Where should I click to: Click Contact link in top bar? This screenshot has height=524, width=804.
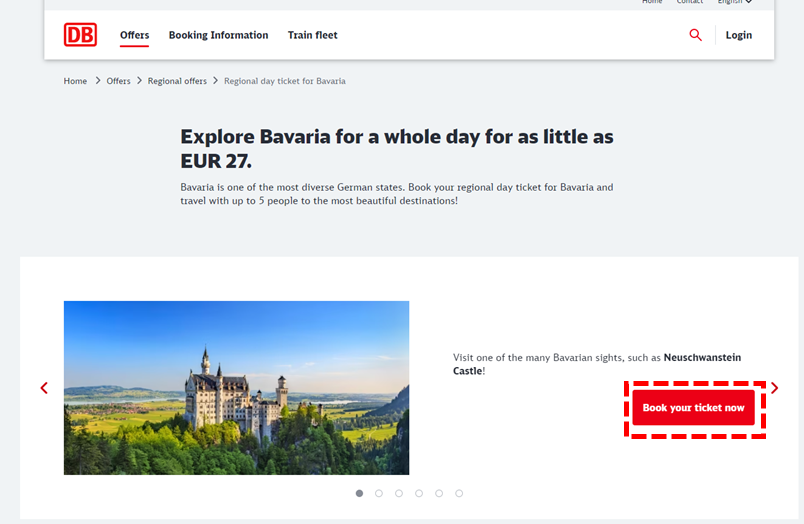tap(690, 2)
